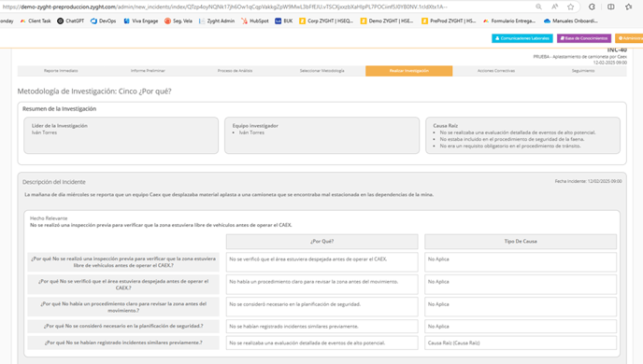This screenshot has height=364, width=643.
Task: Go to the Seleccionar Metodología step
Action: pos(321,71)
